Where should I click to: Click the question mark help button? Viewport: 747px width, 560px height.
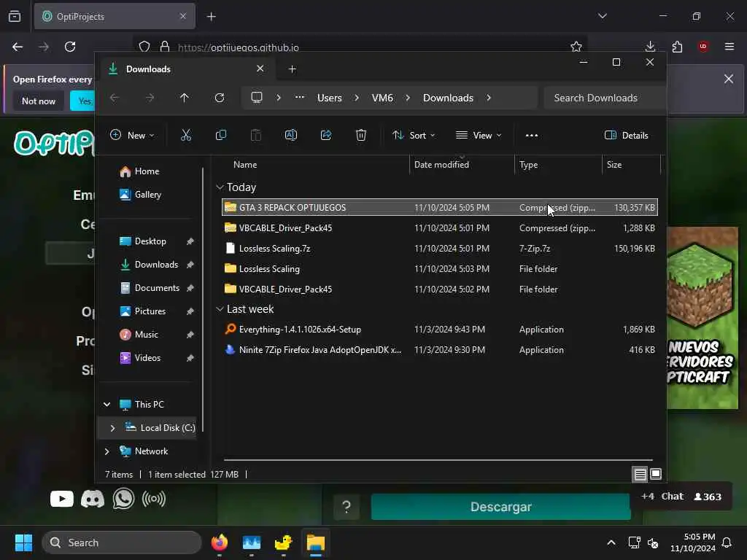(x=347, y=507)
